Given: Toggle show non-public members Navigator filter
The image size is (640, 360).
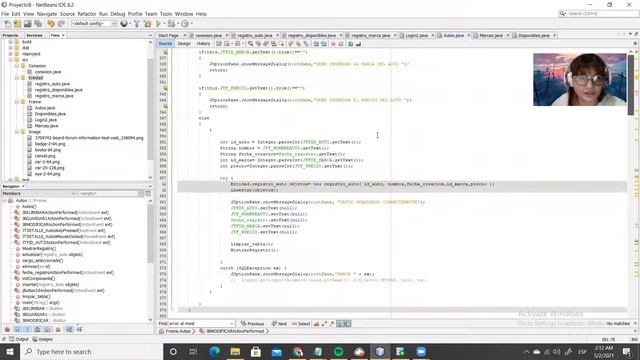Looking at the screenshot, I should coord(38,329).
